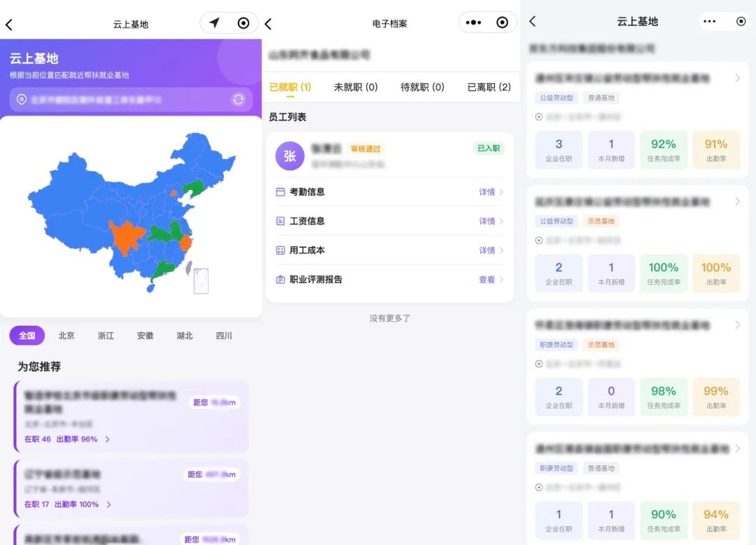Click the calendar icon beside 考勤信息

(280, 192)
